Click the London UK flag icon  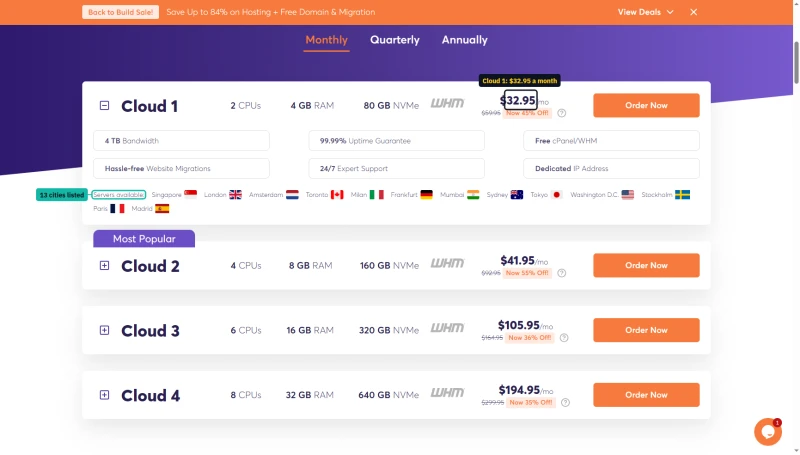coord(235,194)
